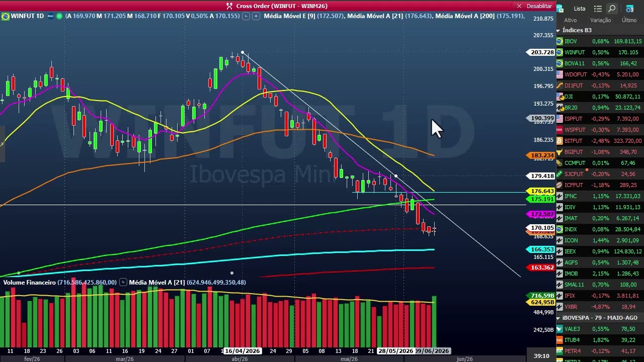Viewport: 644px width, 362px height.
Task: Select the VALE3 row
Action: click(600, 329)
